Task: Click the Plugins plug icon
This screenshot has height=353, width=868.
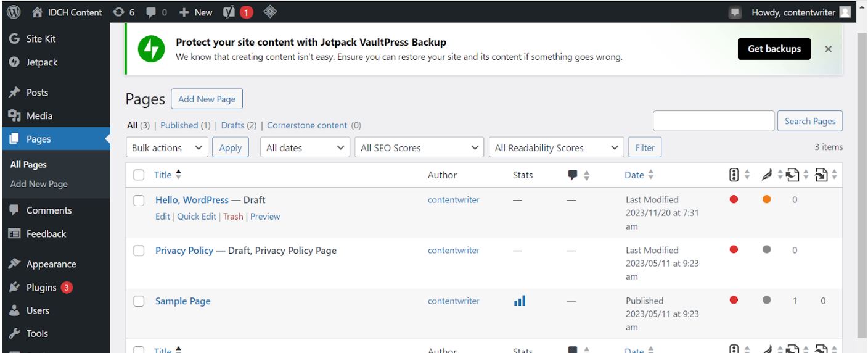Action: [14, 288]
